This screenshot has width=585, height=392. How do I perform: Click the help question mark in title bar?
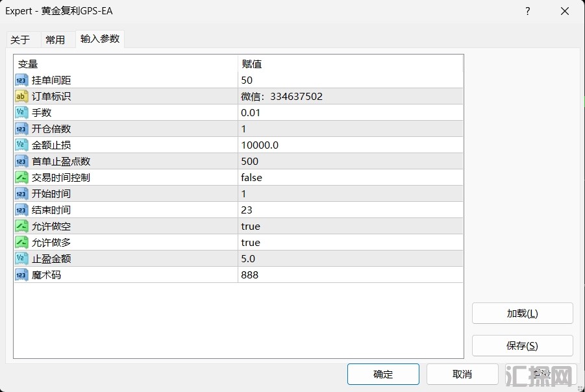coord(528,11)
